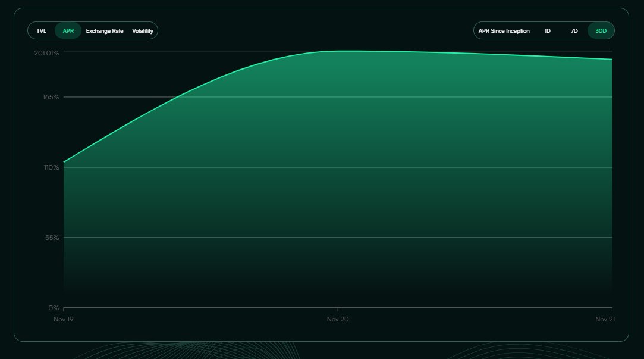Click the chart's right edge endpoint
The width and height of the screenshot is (644, 359).
611,59
